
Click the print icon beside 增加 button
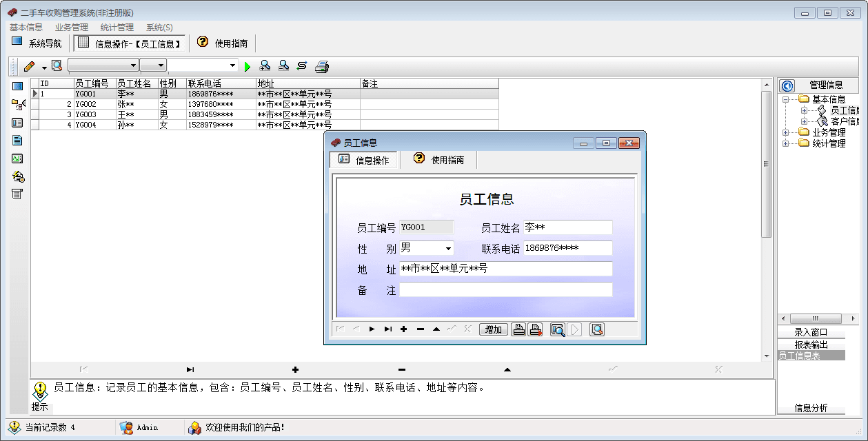click(x=518, y=329)
